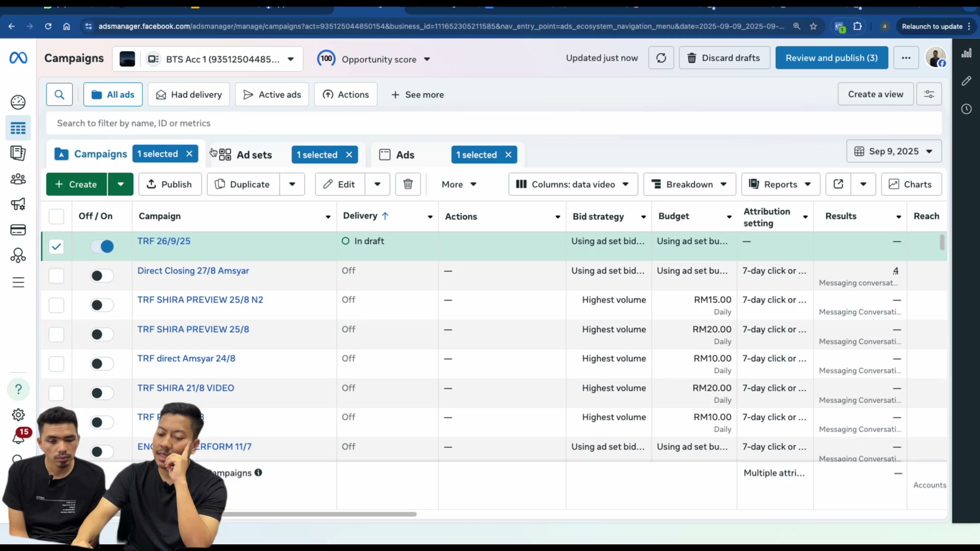980x551 pixels.
Task: Uncheck the TRF 26/9/25 campaign checkbox
Action: [56, 247]
